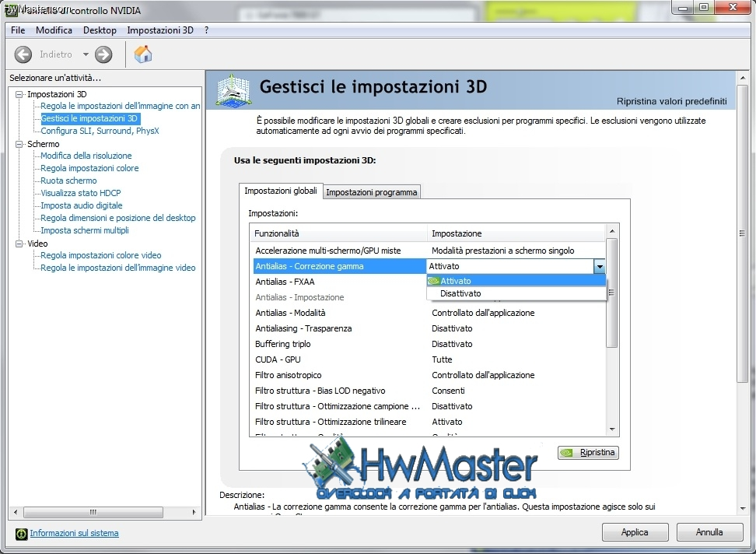Image resolution: width=756 pixels, height=554 pixels.
Task: Open the Desktop menu
Action: click(100, 30)
